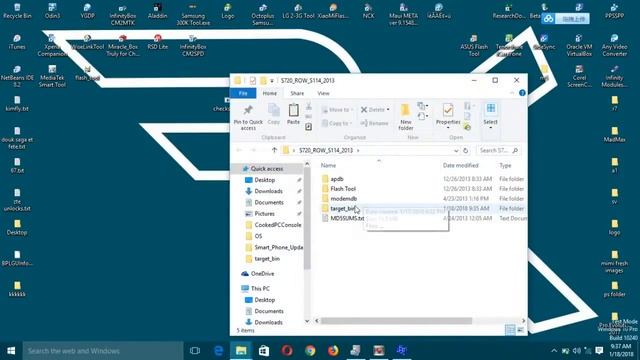Open Microsoft Edge from taskbar
This screenshot has width=640, height=360.
[x=218, y=351]
